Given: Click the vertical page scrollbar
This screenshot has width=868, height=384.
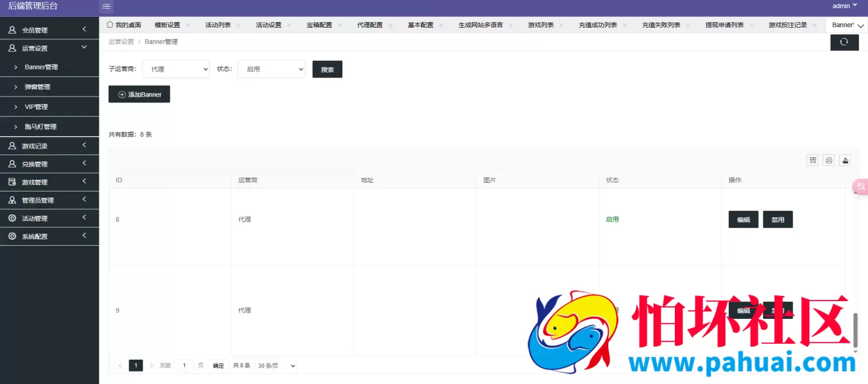Looking at the screenshot, I should coord(856,330).
